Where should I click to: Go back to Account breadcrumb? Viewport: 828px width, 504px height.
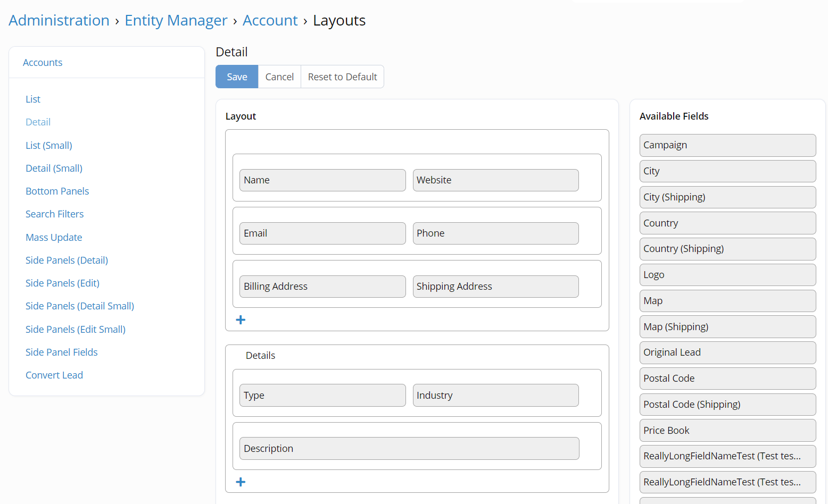point(270,20)
